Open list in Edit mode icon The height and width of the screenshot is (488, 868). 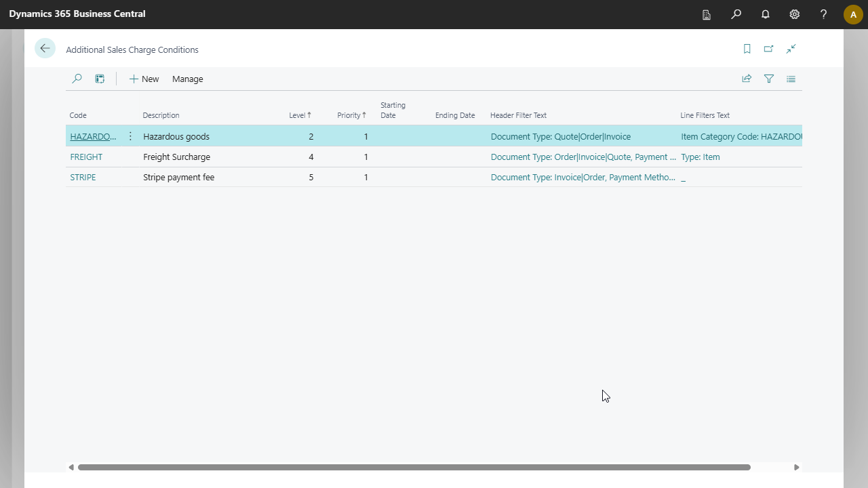point(100,79)
